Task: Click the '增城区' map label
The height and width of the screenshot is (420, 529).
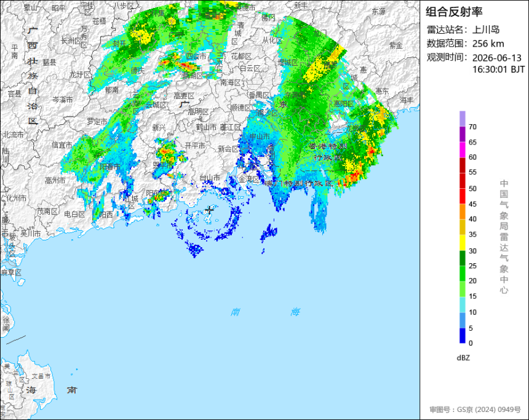Action: coord(288,62)
